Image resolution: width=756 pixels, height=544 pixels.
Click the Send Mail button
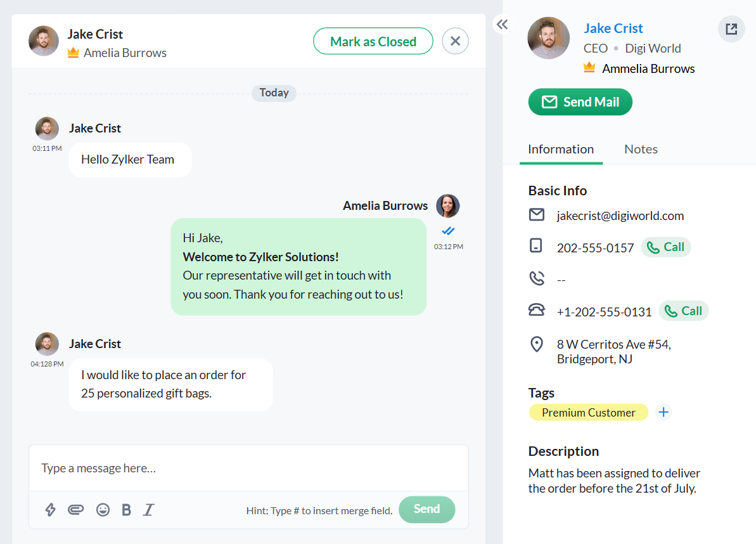[x=580, y=101]
